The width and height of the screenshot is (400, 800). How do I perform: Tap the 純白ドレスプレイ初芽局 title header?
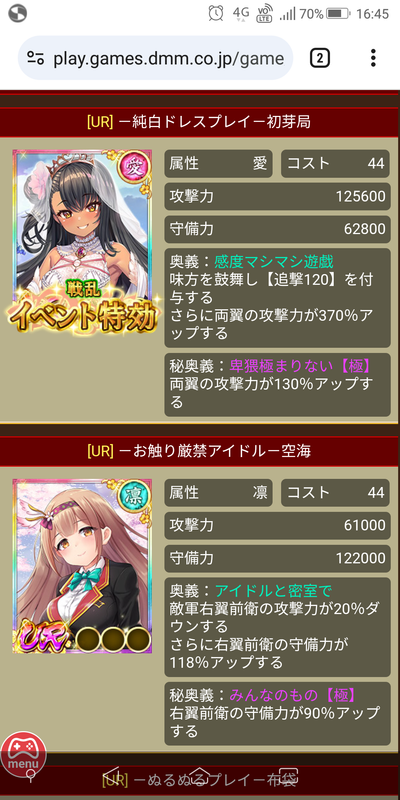(x=199, y=122)
